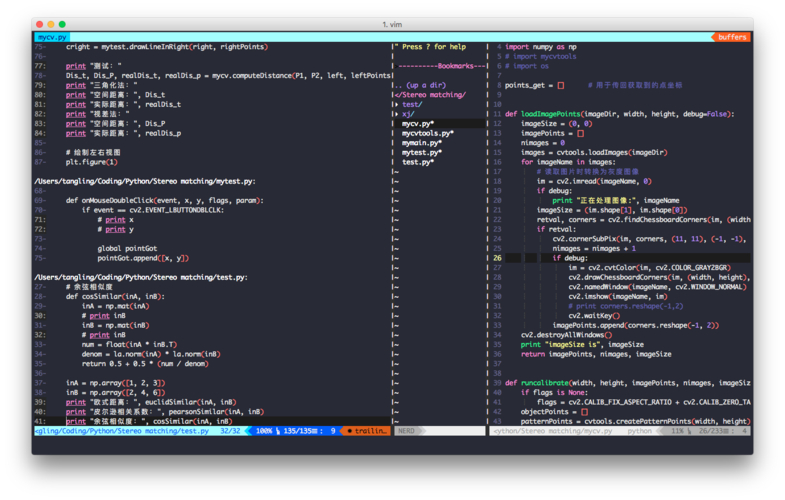Click 'def onMouseDoubleClick' in left pane
This screenshot has height=500, width=785.
click(x=165, y=200)
